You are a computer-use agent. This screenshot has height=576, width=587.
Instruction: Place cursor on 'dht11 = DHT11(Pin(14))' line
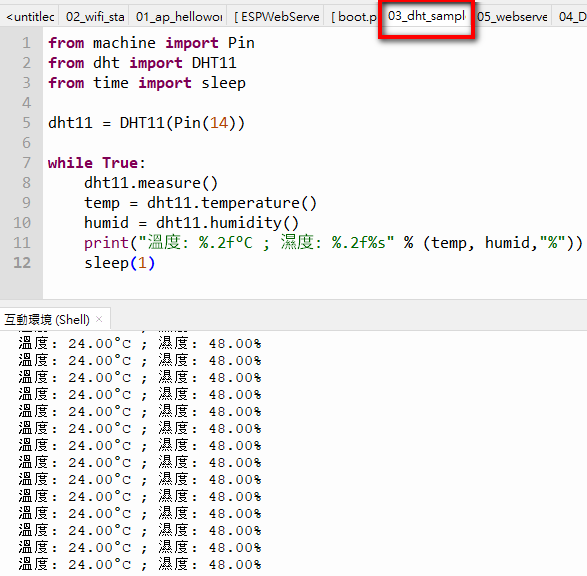(x=146, y=123)
